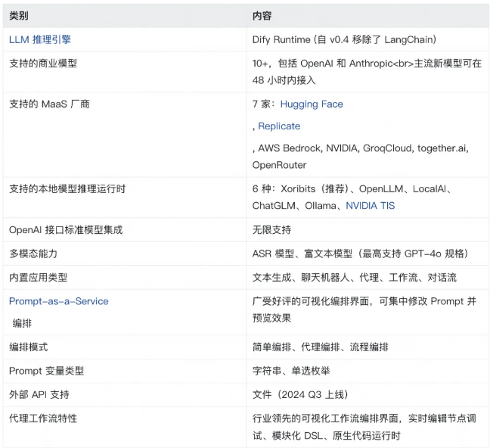Click the 代理工作流特性 cell

pyautogui.click(x=125, y=427)
